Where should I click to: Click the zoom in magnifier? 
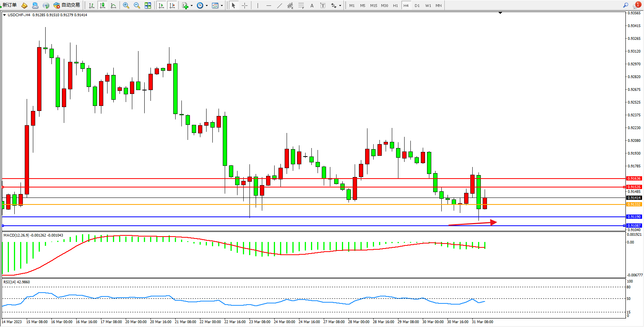click(x=126, y=5)
